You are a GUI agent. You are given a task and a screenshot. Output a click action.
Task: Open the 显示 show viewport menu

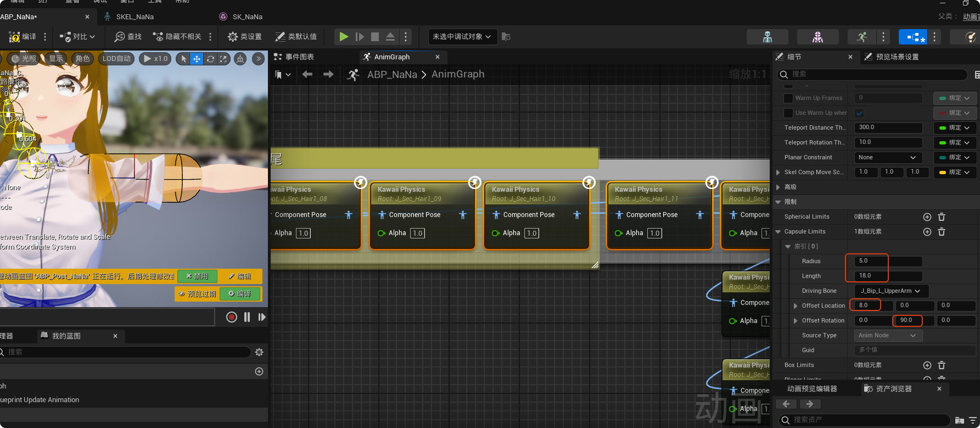56,59
